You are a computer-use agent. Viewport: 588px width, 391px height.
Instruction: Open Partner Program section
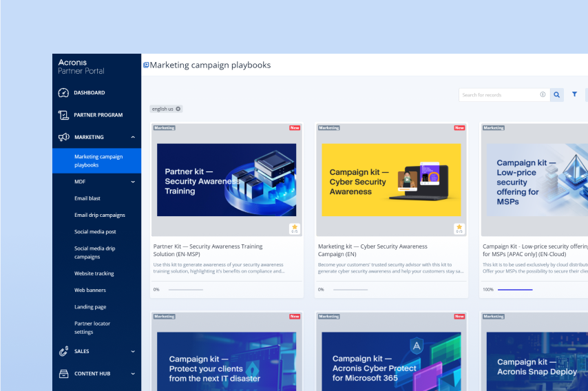tap(98, 115)
